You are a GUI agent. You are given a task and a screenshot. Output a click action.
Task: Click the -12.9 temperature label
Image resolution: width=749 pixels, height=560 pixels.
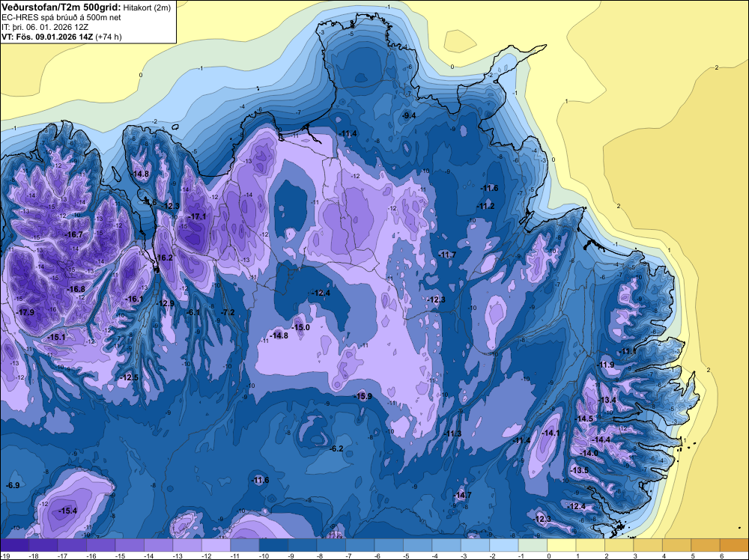pyautogui.click(x=166, y=303)
